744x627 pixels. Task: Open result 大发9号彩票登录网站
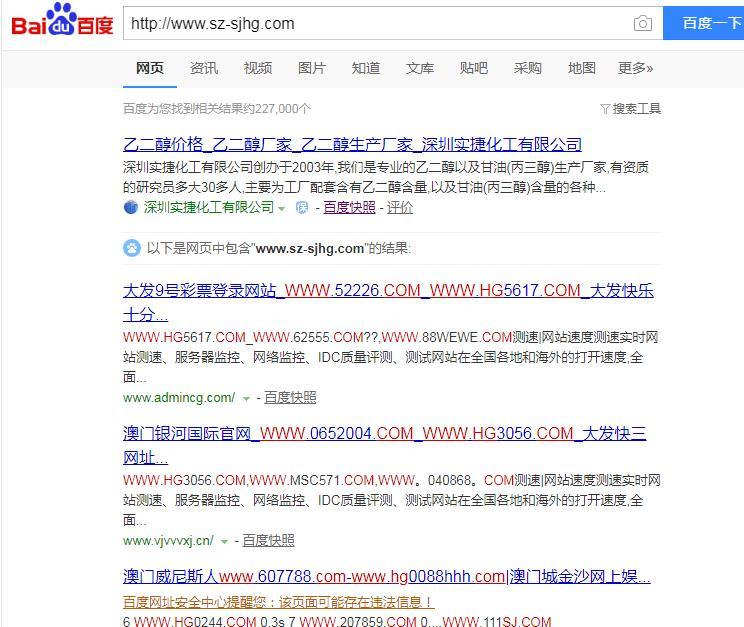[388, 302]
